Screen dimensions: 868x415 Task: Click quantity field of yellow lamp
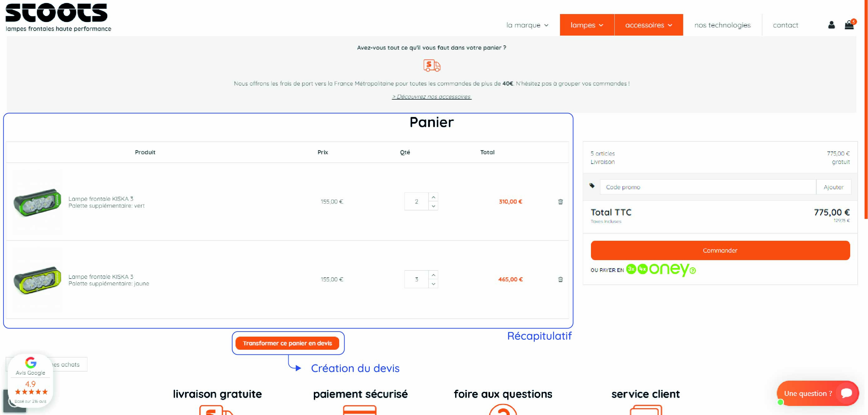pyautogui.click(x=416, y=279)
